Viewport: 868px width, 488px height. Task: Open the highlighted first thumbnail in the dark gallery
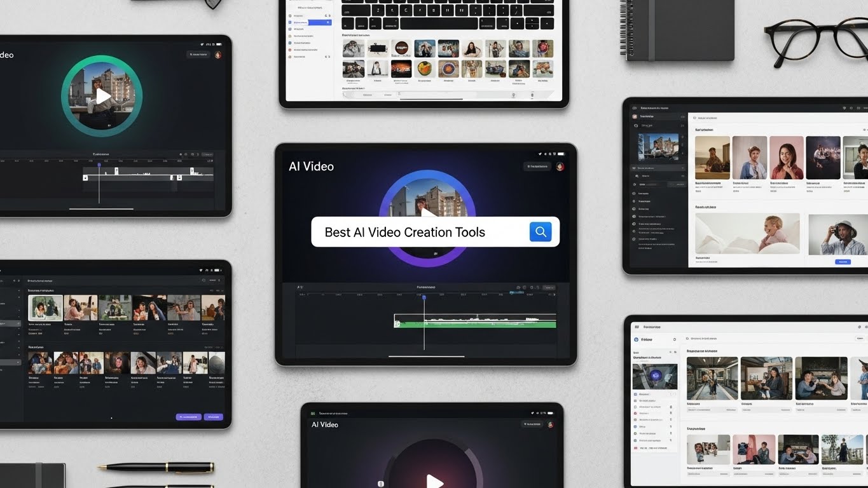tap(46, 308)
